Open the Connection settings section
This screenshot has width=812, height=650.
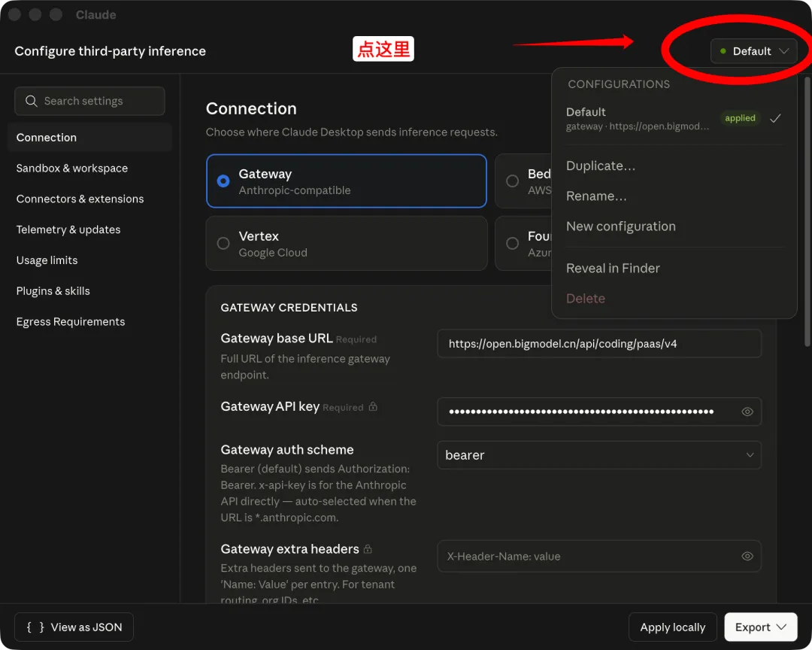89,138
